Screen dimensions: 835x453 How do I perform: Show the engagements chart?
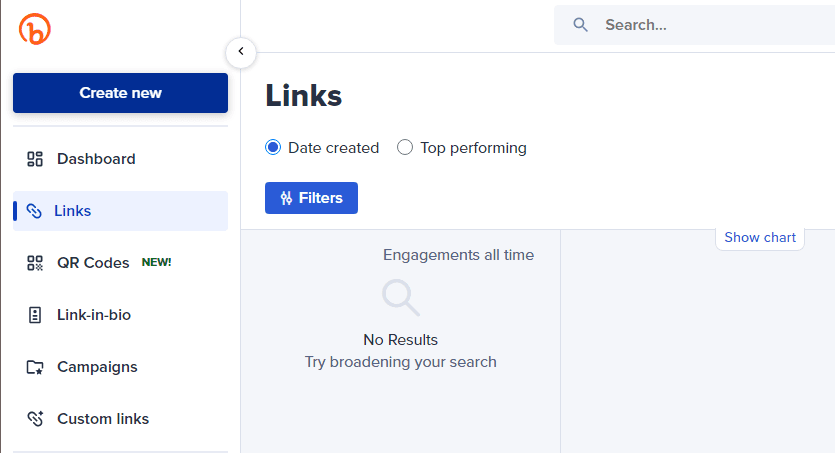760,237
